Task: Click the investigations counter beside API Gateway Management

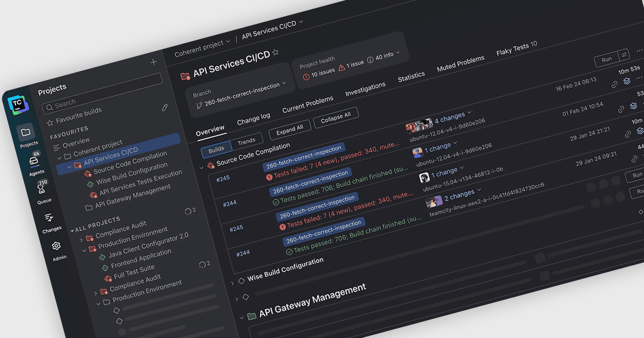Action: point(190,210)
